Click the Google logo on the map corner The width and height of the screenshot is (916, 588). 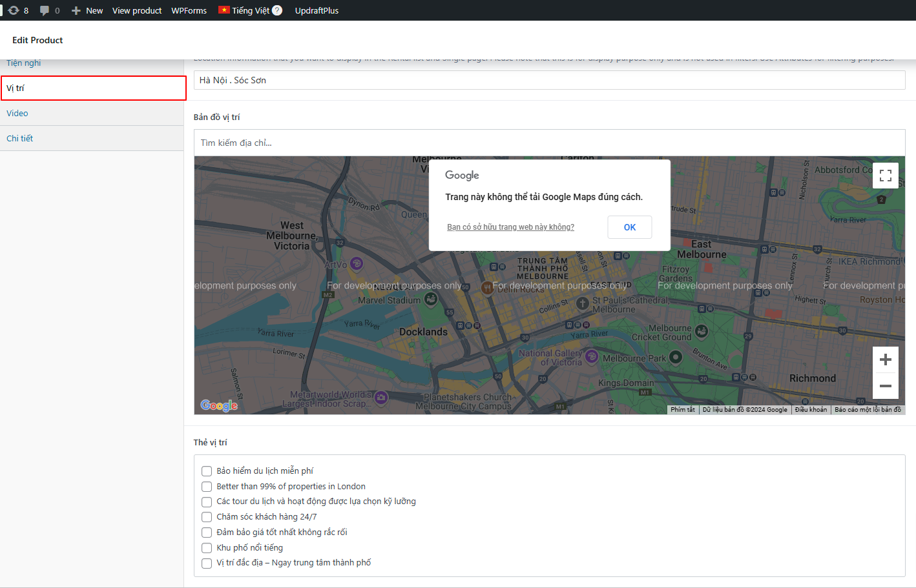(219, 405)
